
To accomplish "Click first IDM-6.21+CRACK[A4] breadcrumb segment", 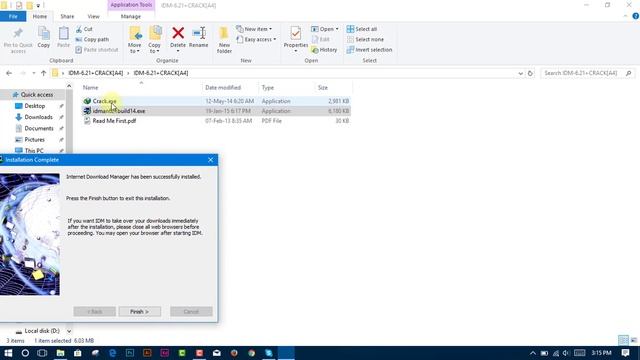I will 96,73.
